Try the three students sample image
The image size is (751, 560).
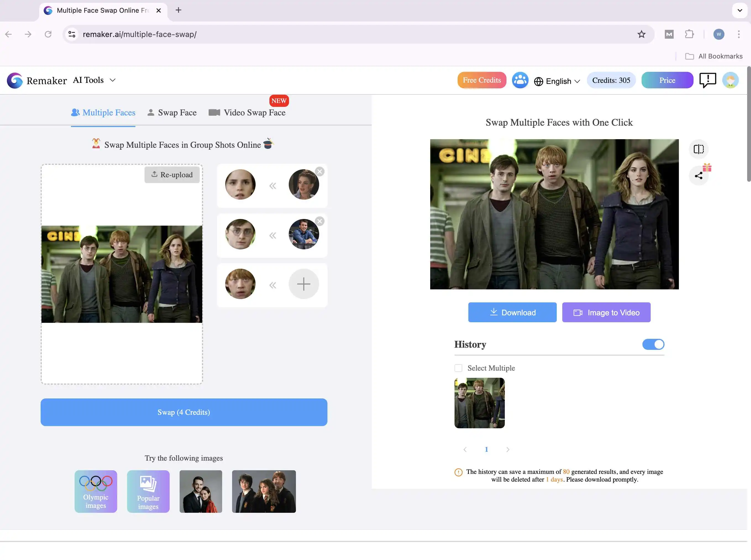[264, 492]
